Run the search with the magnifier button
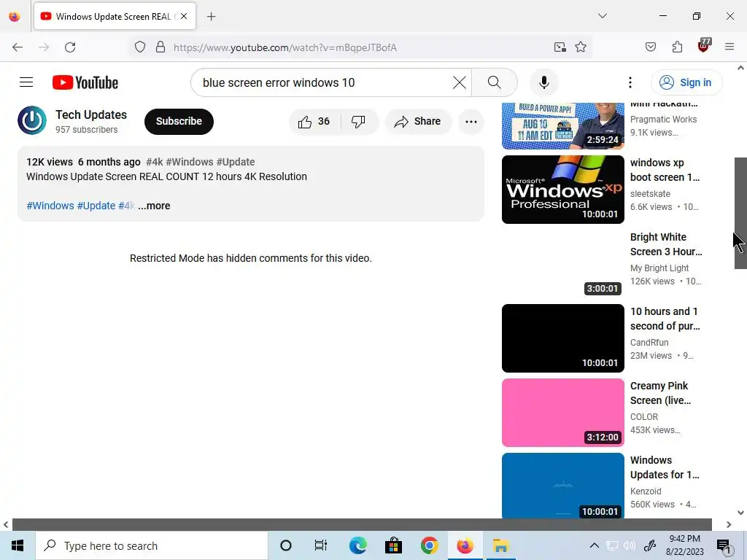This screenshot has height=560, width=747. 494,82
